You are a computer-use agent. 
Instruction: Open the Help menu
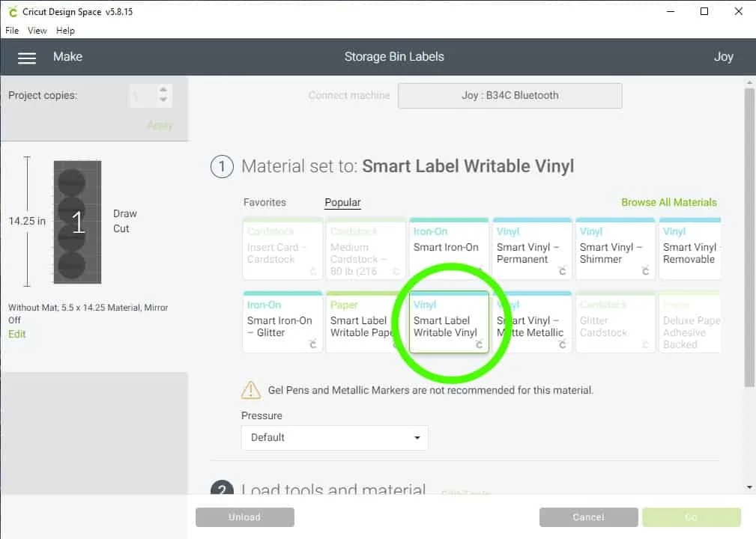[x=65, y=31]
